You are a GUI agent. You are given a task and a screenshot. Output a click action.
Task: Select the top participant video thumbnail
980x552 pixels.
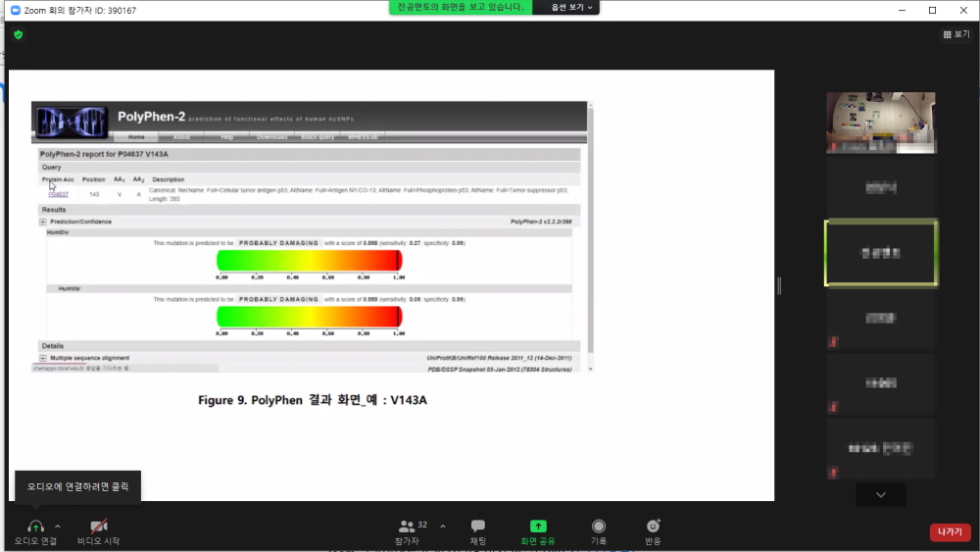(x=881, y=123)
